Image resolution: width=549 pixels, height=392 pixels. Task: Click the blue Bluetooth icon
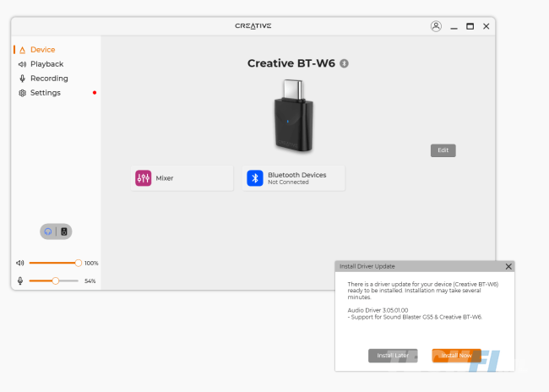click(x=255, y=178)
